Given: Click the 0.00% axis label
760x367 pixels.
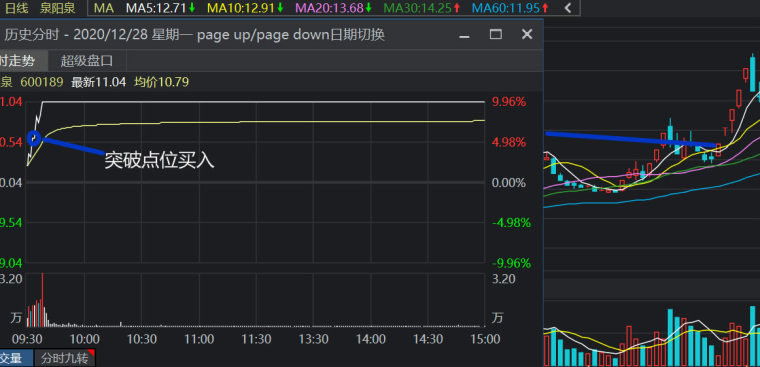Looking at the screenshot, I should click(508, 183).
